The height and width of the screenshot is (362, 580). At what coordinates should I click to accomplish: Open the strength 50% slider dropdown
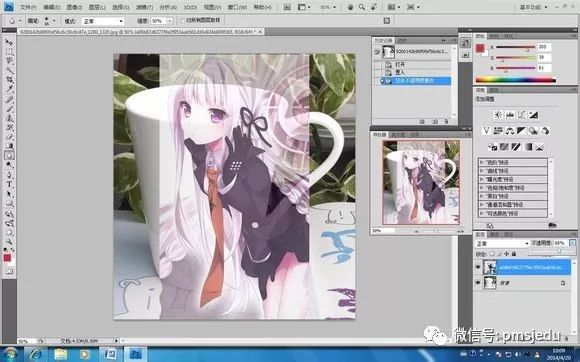170,21
